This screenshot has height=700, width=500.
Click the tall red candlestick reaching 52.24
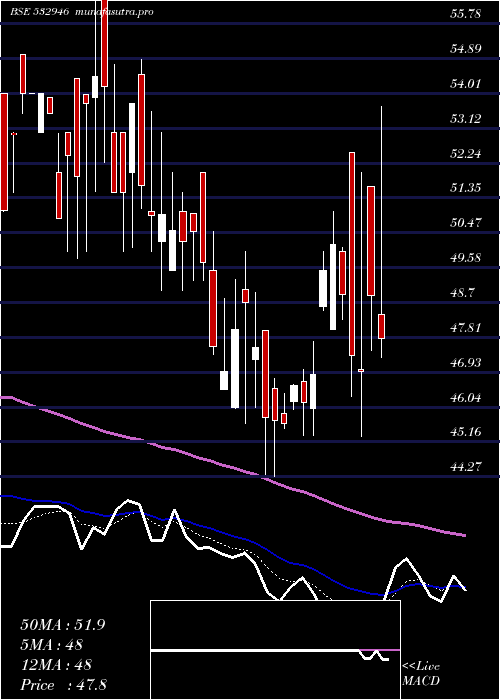point(352,254)
